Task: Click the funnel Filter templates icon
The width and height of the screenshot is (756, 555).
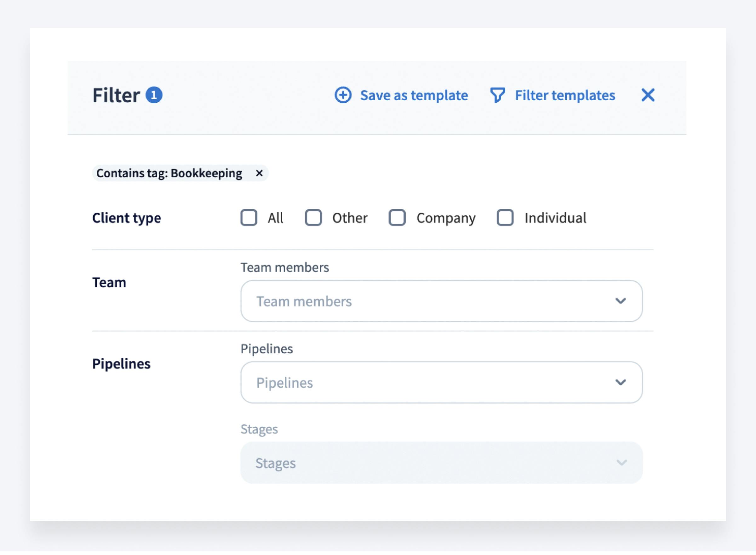Action: tap(497, 95)
